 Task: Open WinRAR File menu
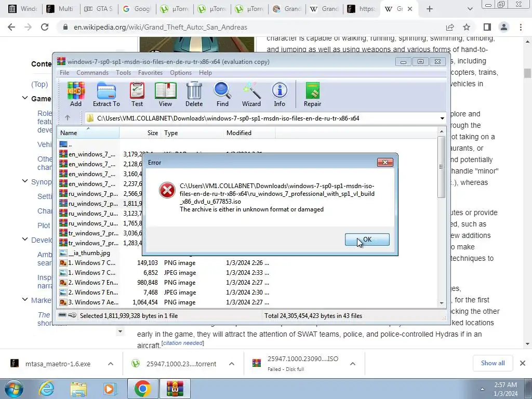[64, 73]
